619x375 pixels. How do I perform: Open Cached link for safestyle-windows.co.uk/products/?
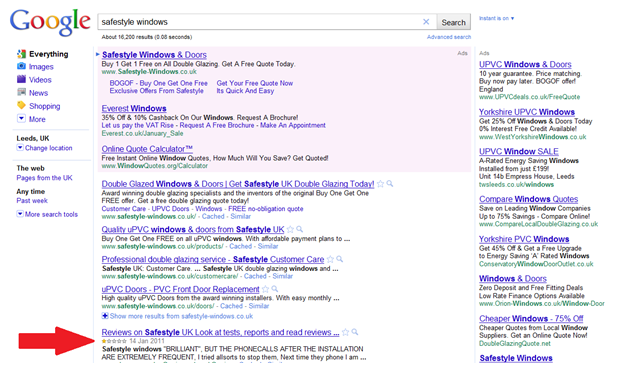240,246
